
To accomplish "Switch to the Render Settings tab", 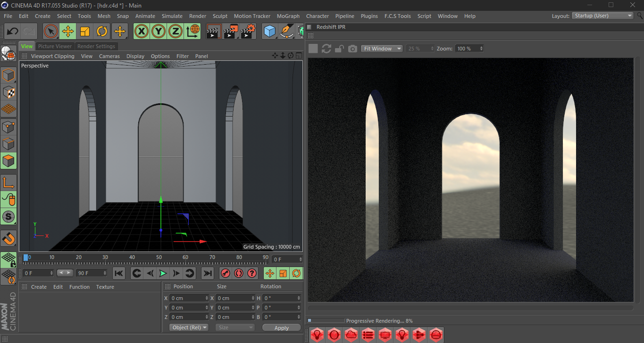I will [x=96, y=46].
